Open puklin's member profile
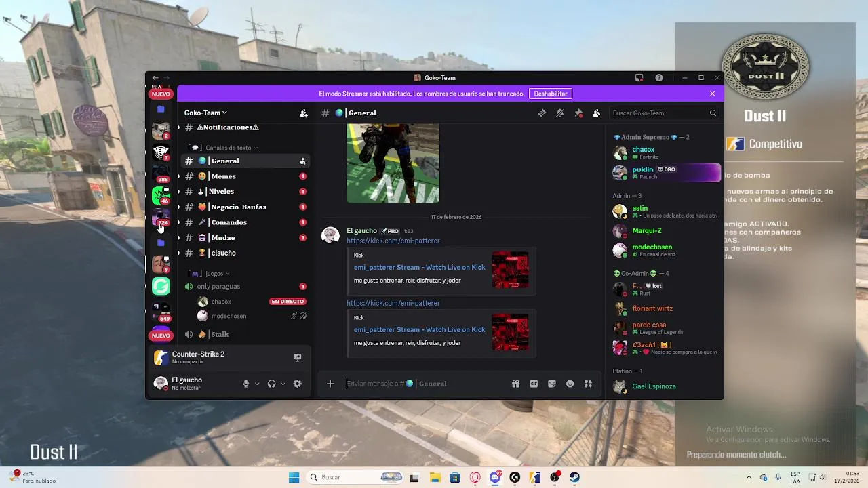The height and width of the screenshot is (488, 868). [665, 172]
